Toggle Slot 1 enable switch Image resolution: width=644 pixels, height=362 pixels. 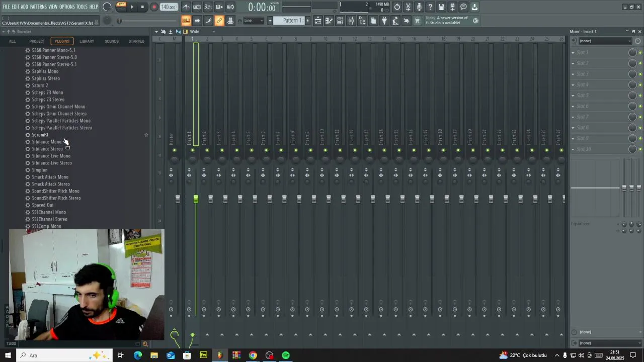pyautogui.click(x=640, y=53)
